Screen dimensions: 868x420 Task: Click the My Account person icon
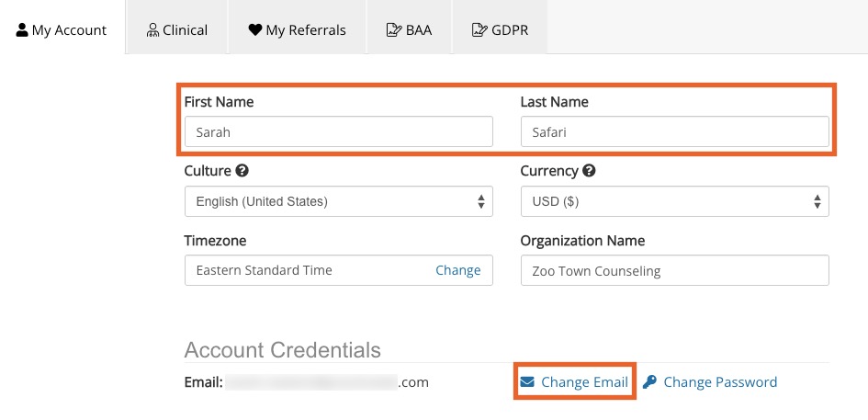click(x=21, y=30)
